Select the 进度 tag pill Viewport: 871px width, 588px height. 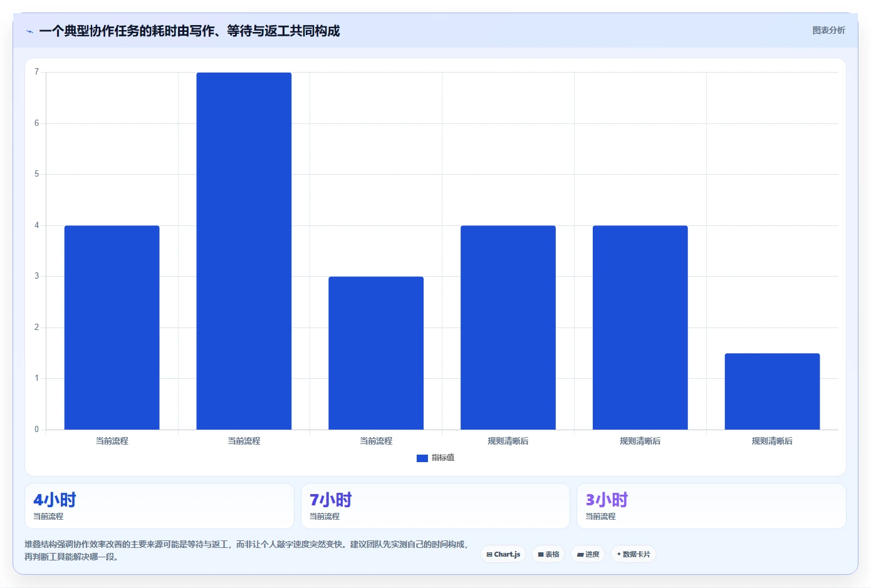pyautogui.click(x=588, y=554)
